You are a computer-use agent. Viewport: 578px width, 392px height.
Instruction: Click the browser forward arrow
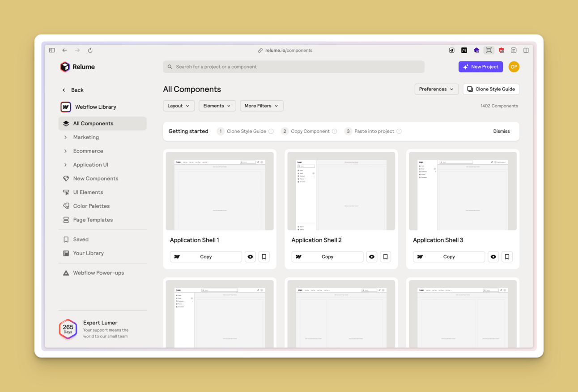coord(77,50)
